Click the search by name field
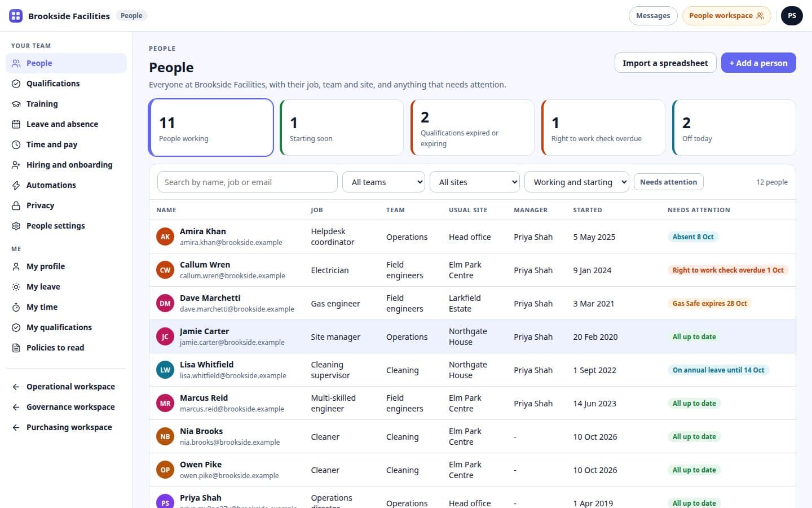Viewport: 812px width, 508px height. click(248, 182)
